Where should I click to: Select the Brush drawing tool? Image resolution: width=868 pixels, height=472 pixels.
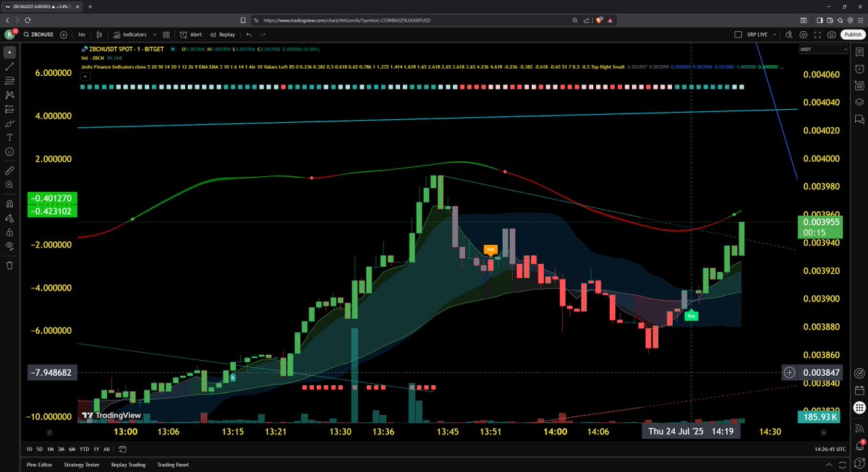pos(9,124)
